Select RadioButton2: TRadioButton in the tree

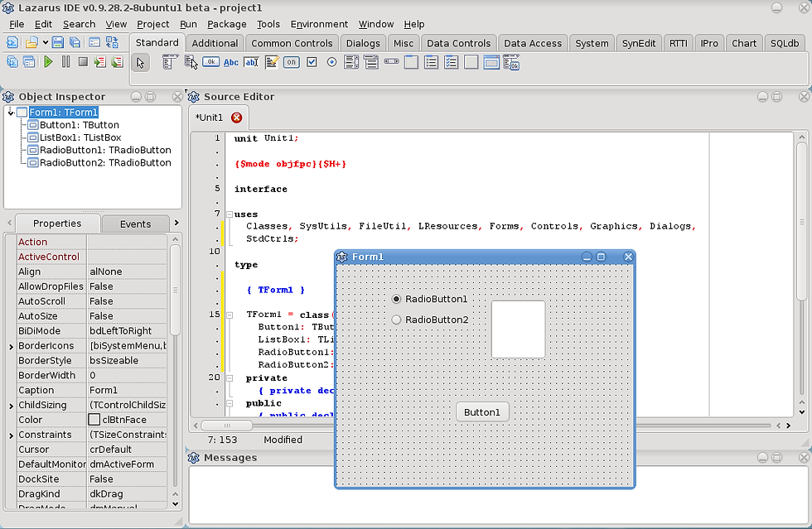(x=105, y=162)
